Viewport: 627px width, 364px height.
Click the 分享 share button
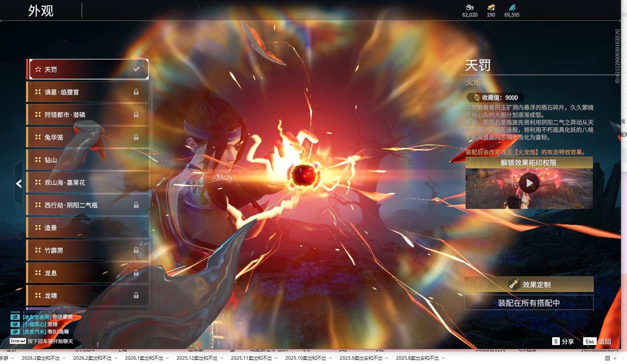coord(563,342)
